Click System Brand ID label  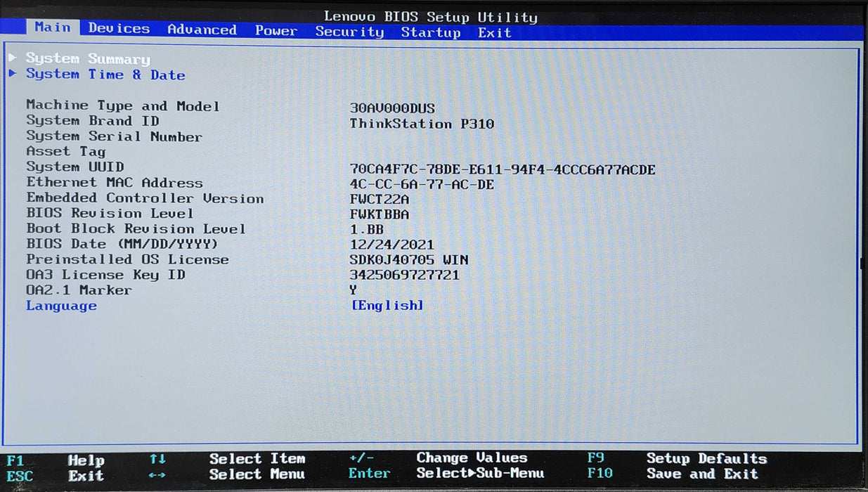pyautogui.click(x=93, y=121)
